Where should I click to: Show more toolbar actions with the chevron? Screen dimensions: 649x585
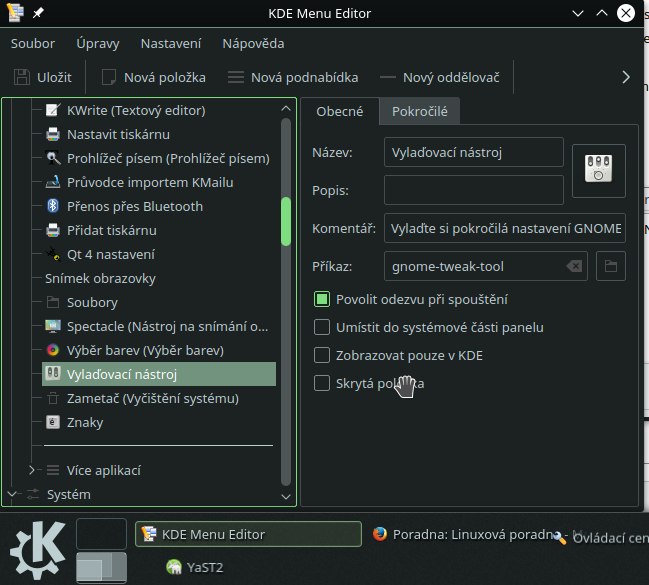[x=626, y=77]
